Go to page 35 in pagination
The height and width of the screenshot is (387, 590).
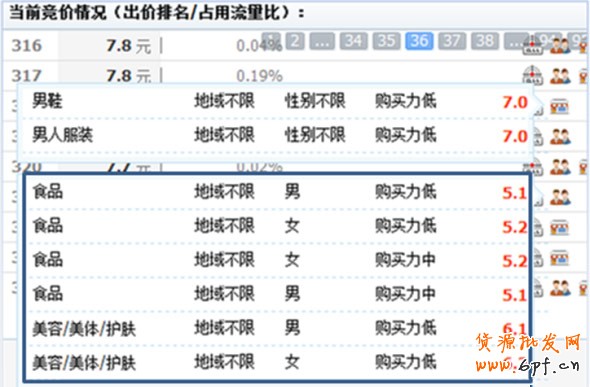pos(386,41)
